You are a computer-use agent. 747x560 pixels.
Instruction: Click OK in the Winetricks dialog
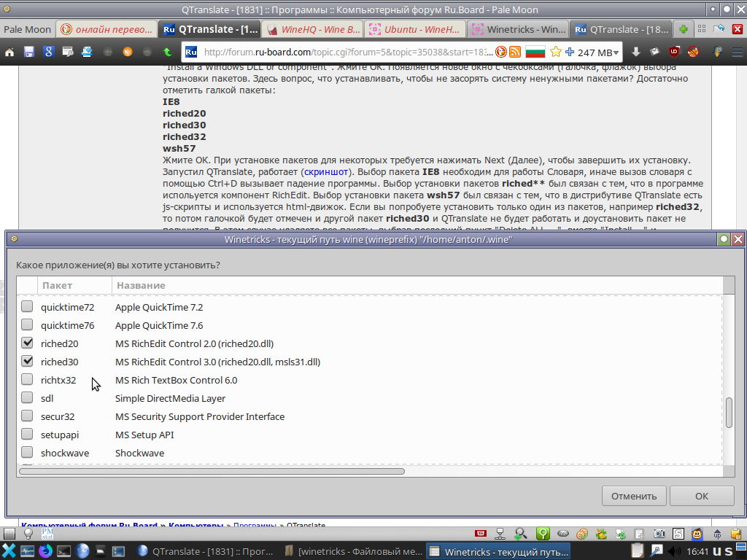702,496
